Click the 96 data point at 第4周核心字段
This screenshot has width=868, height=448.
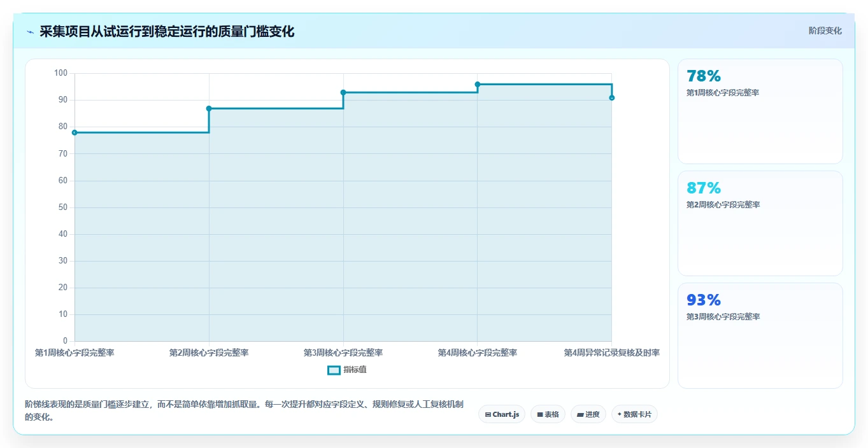pyautogui.click(x=478, y=84)
